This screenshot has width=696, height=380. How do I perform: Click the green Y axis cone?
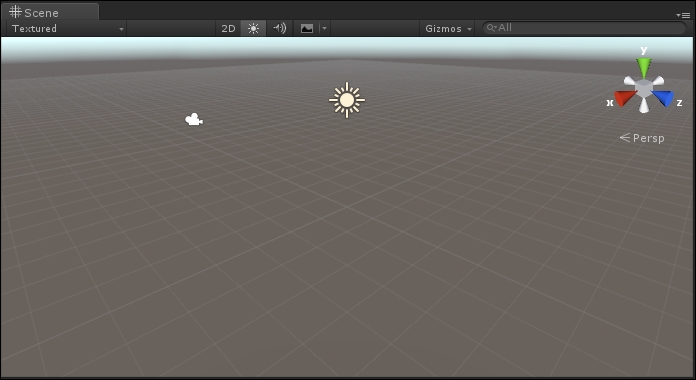pos(644,68)
